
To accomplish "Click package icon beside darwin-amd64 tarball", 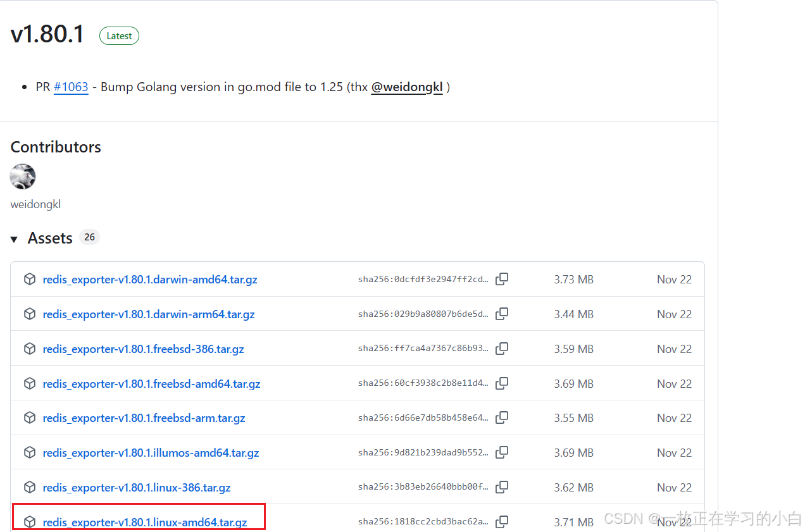I will (x=30, y=279).
